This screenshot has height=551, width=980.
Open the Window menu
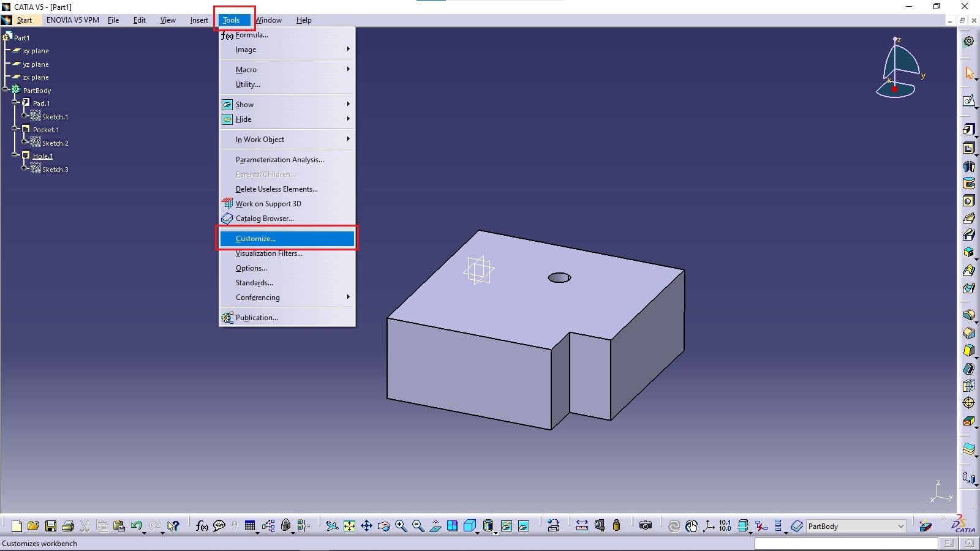tap(268, 20)
